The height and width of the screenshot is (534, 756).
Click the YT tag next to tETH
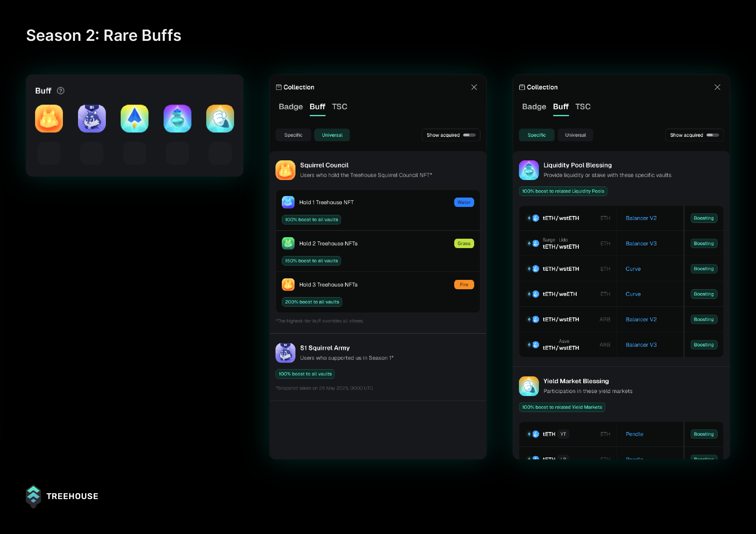pos(563,434)
